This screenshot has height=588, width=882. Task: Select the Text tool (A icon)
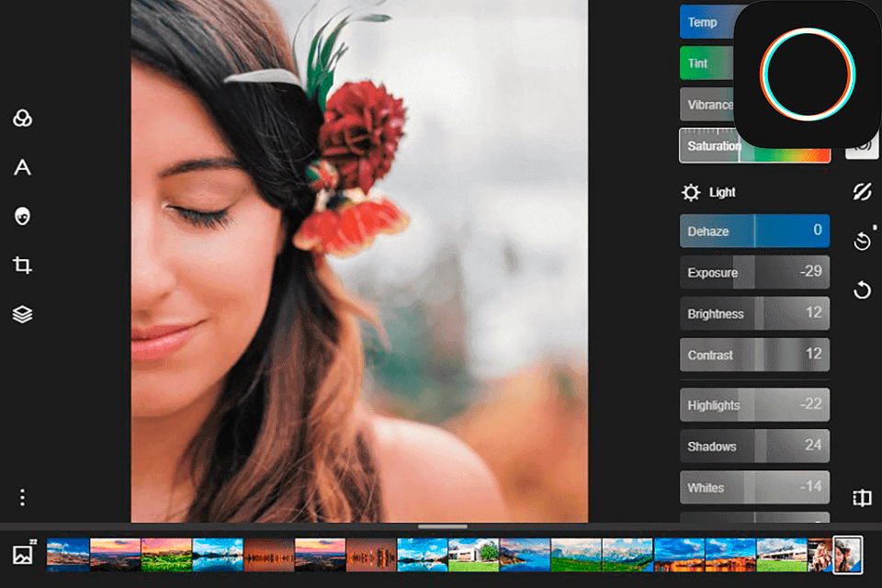pyautogui.click(x=22, y=167)
